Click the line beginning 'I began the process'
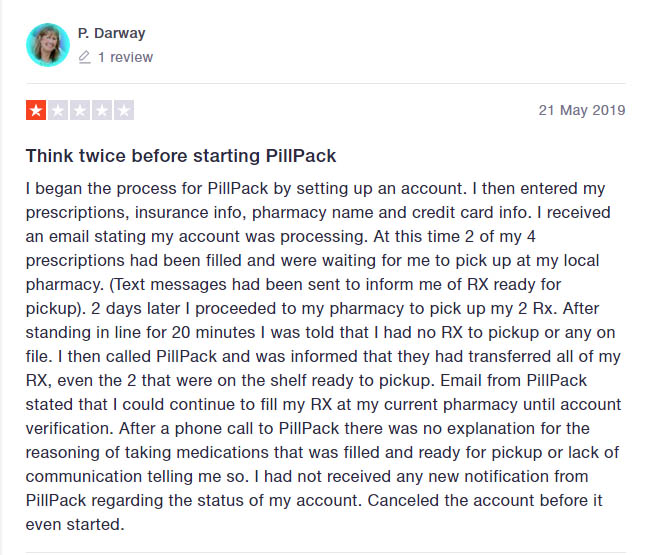 pyautogui.click(x=316, y=188)
